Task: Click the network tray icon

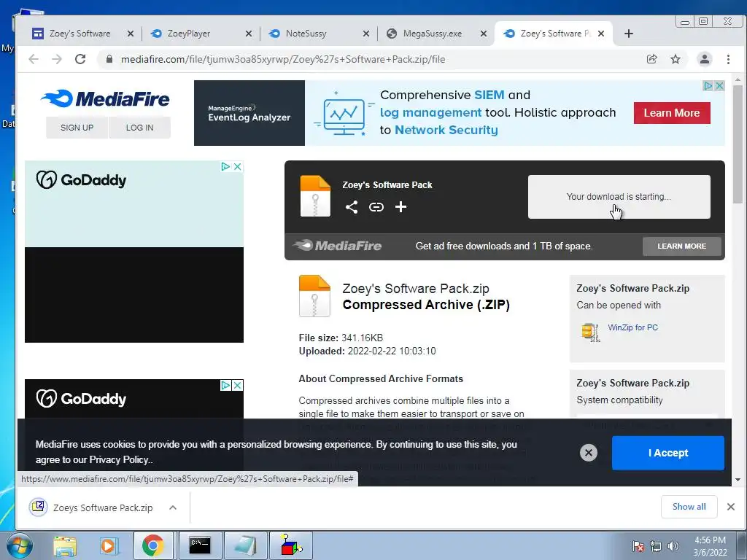Action: 656,546
